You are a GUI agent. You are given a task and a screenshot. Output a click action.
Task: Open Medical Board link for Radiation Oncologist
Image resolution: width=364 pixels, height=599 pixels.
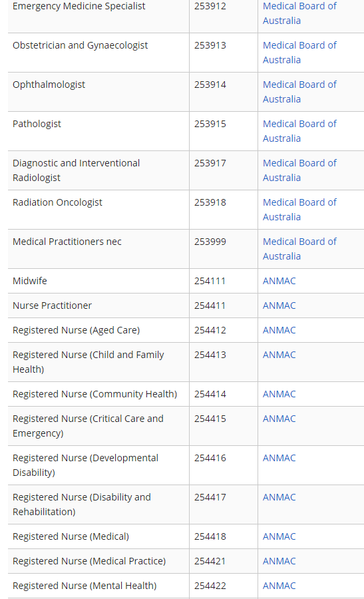click(x=299, y=210)
